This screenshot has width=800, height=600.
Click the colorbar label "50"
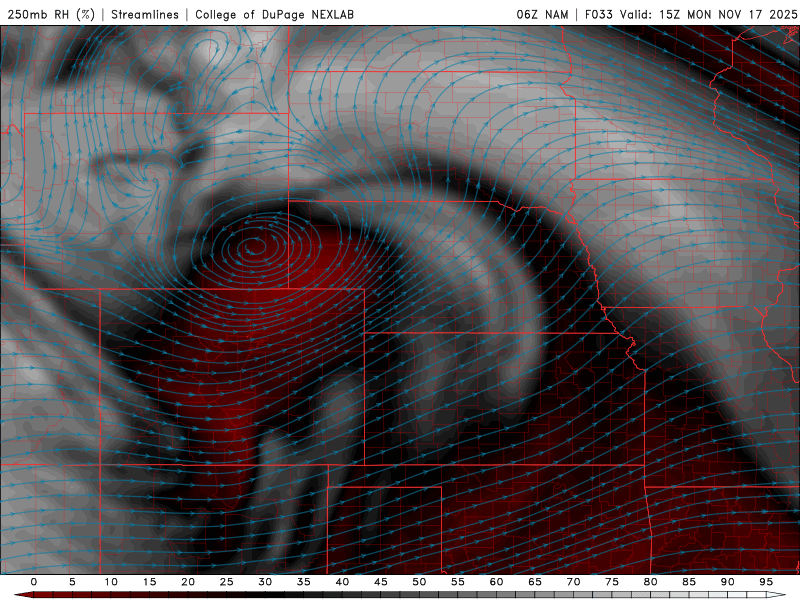419,582
